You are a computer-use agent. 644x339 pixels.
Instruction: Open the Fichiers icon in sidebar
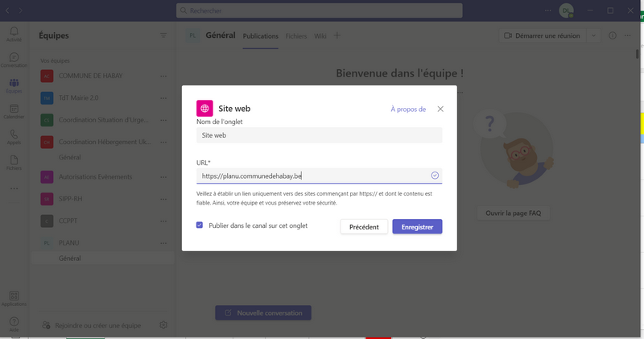tap(14, 162)
